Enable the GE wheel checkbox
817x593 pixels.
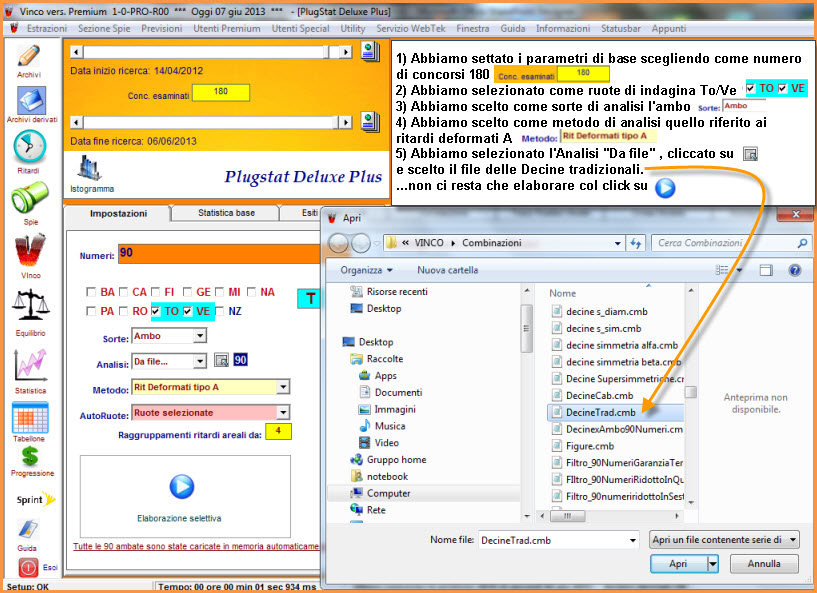[188, 292]
